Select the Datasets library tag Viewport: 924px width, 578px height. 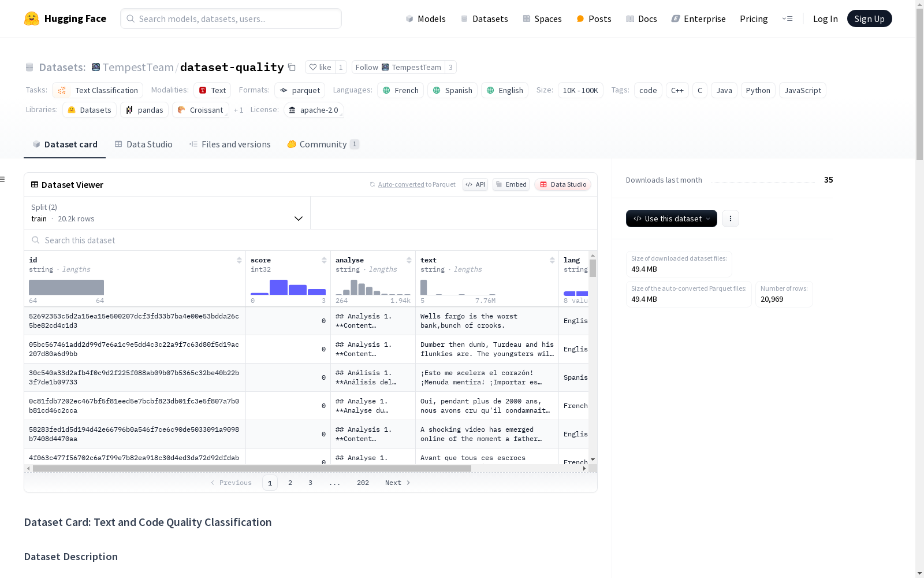pyautogui.click(x=90, y=110)
